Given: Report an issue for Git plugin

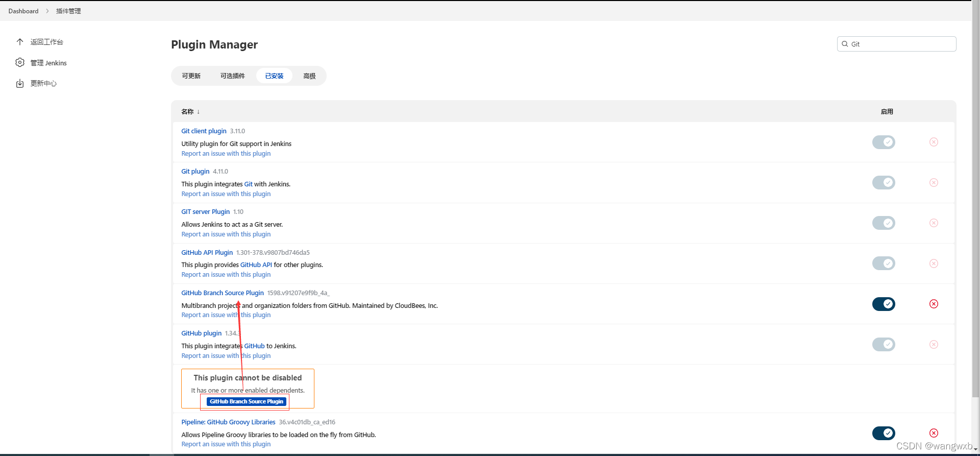Looking at the screenshot, I should tap(226, 194).
